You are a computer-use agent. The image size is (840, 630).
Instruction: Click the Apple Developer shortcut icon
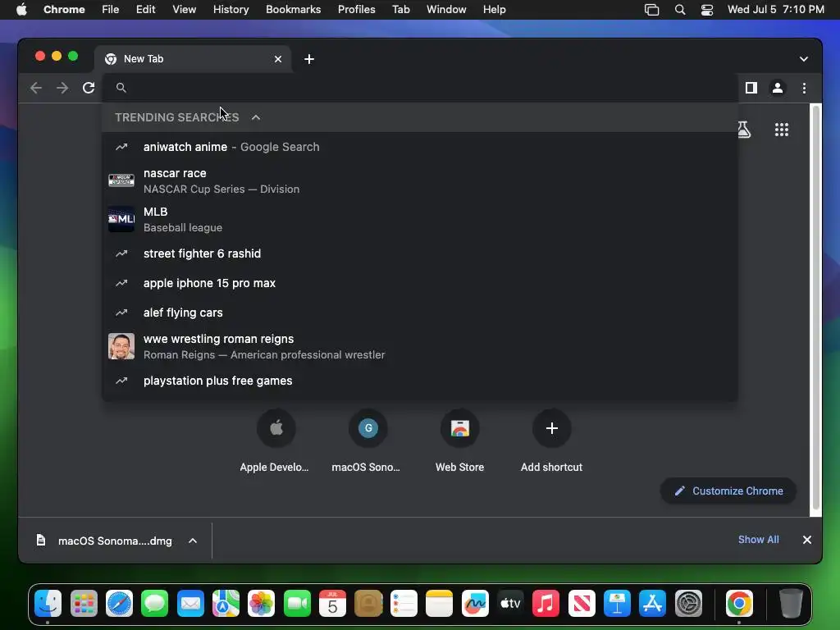tap(276, 428)
